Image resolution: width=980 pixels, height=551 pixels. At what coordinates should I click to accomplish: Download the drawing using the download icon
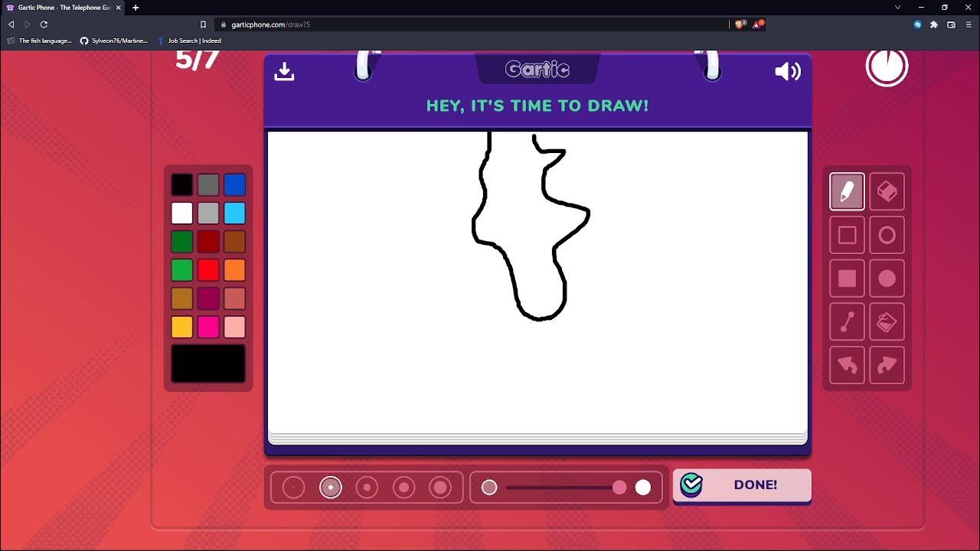tap(284, 71)
